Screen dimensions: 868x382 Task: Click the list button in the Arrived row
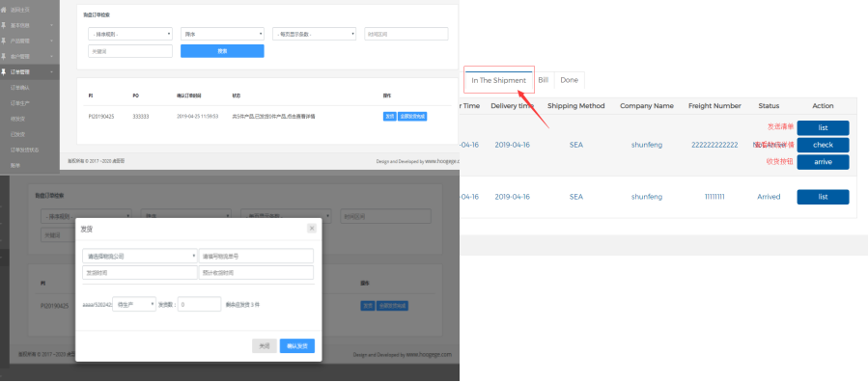[x=823, y=197]
